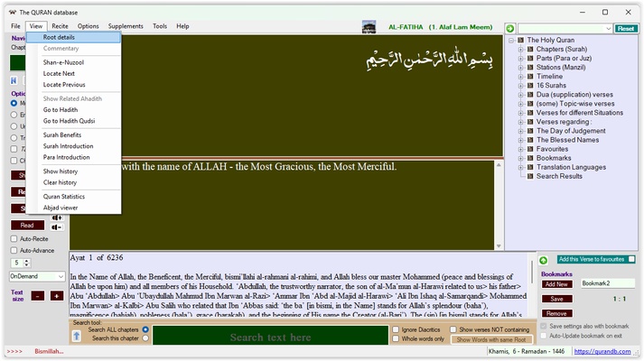The height and width of the screenshot is (361, 644).
Task: Increase text size with the plus button
Action: click(57, 296)
